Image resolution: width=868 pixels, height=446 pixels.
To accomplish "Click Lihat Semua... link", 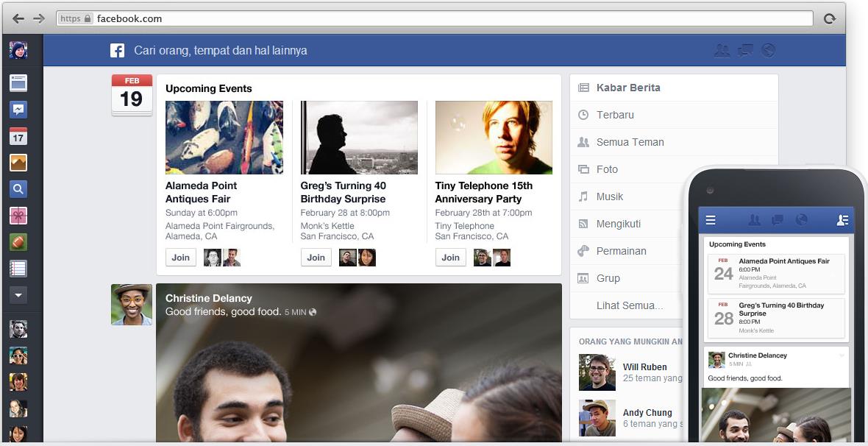I will [x=630, y=305].
